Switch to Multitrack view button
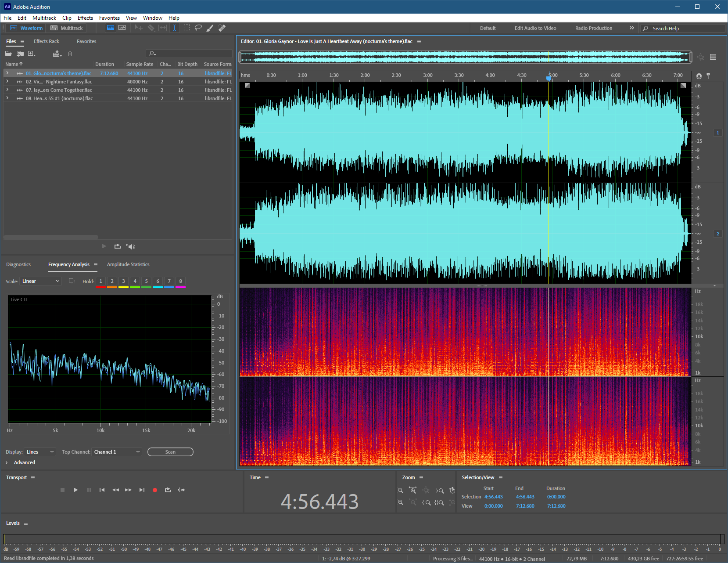This screenshot has height=563, width=728. click(67, 28)
